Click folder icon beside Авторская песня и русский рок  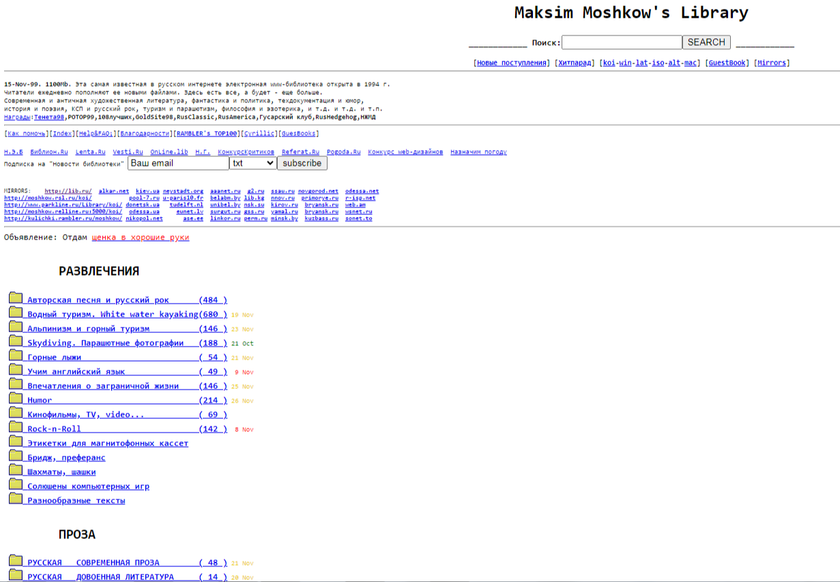(x=16, y=298)
